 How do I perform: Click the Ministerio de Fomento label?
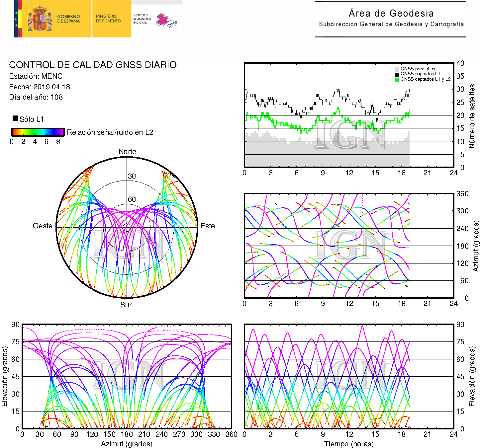pos(108,19)
